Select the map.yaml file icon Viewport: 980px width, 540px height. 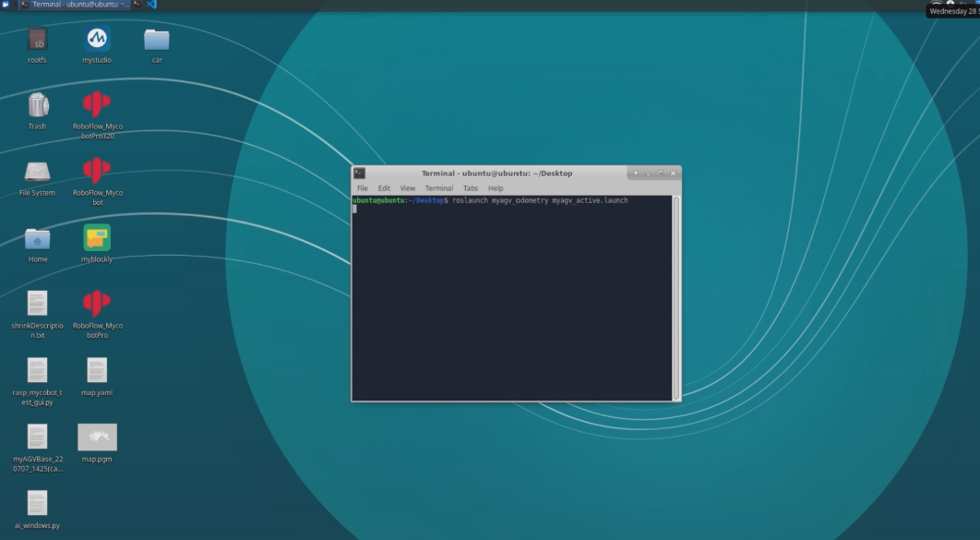point(97,371)
